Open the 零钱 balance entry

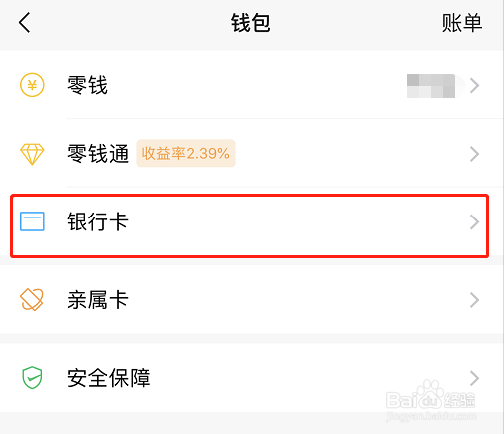pyautogui.click(x=252, y=85)
